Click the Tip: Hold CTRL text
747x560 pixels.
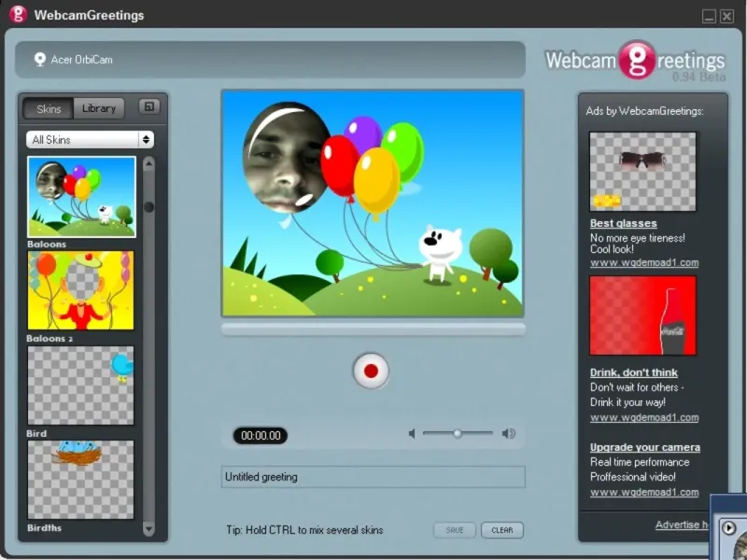pyautogui.click(x=304, y=530)
